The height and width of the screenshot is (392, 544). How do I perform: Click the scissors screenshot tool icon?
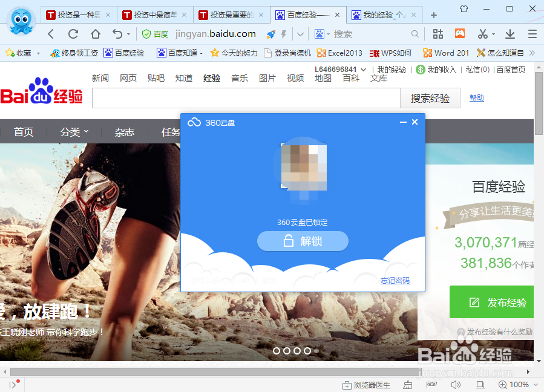click(x=483, y=34)
